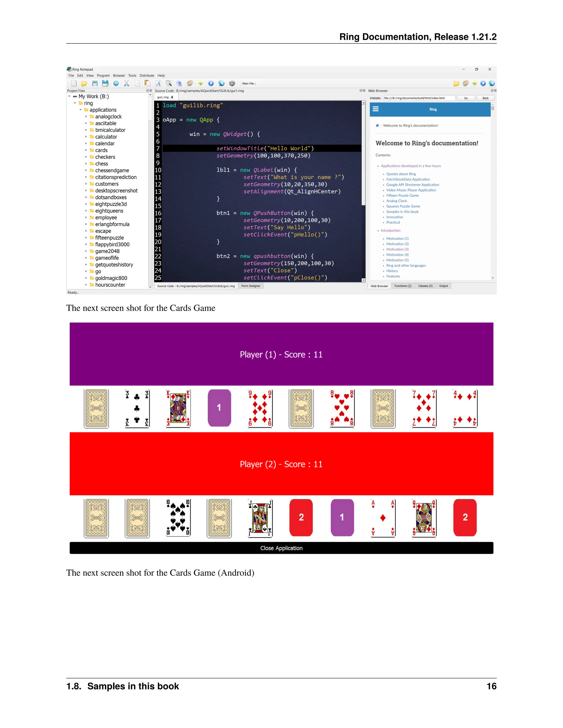Click the Open folder toolbar icon
Viewport: 563px width, 728px height.
(84, 83)
